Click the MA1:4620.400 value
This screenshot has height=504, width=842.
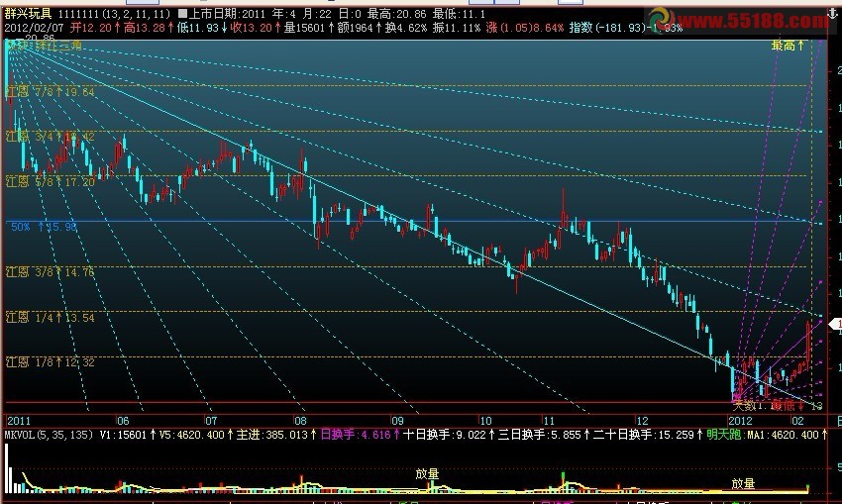click(781, 435)
